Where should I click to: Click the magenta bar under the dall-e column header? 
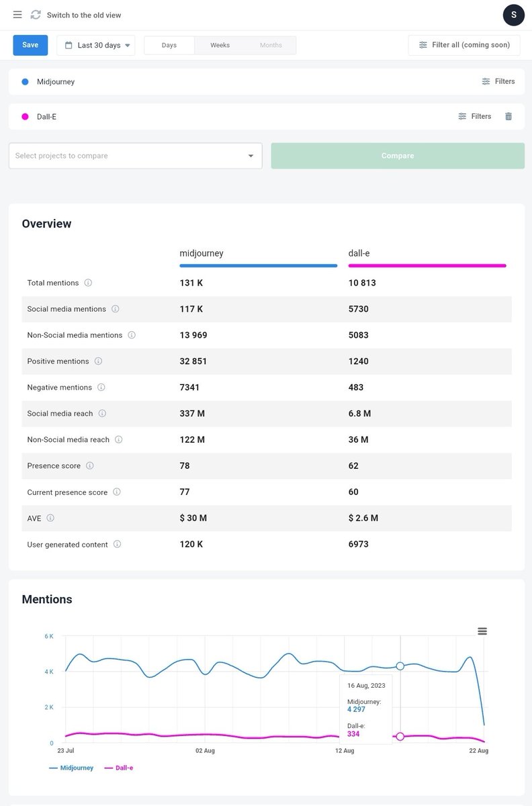click(x=427, y=265)
